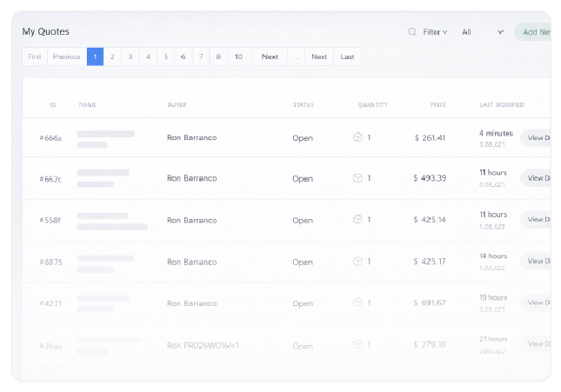
Task: Open the Filter dropdown
Action: pyautogui.click(x=435, y=32)
